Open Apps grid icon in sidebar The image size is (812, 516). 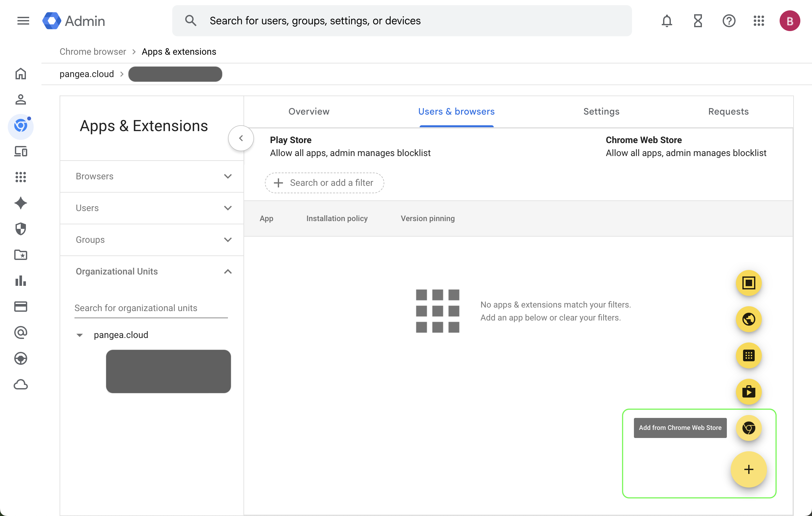coord(21,177)
